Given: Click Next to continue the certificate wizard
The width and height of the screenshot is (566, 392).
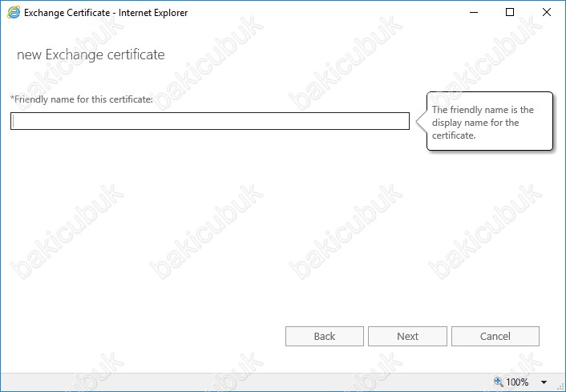Looking at the screenshot, I should click(x=407, y=337).
